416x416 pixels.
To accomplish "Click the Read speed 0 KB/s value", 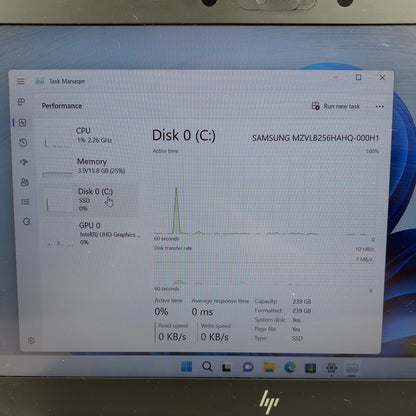I will (x=172, y=337).
